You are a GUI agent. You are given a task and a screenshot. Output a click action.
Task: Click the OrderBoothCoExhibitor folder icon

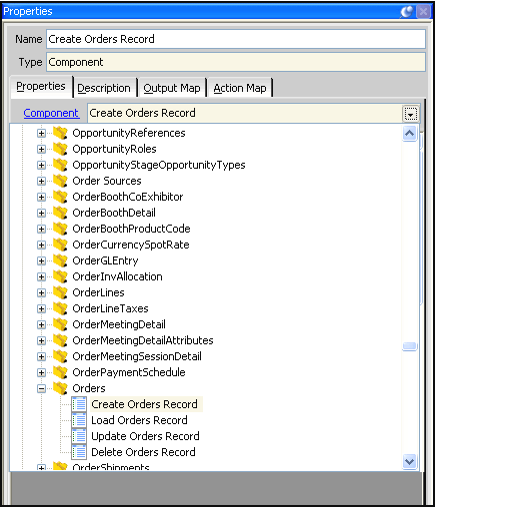coord(60,196)
